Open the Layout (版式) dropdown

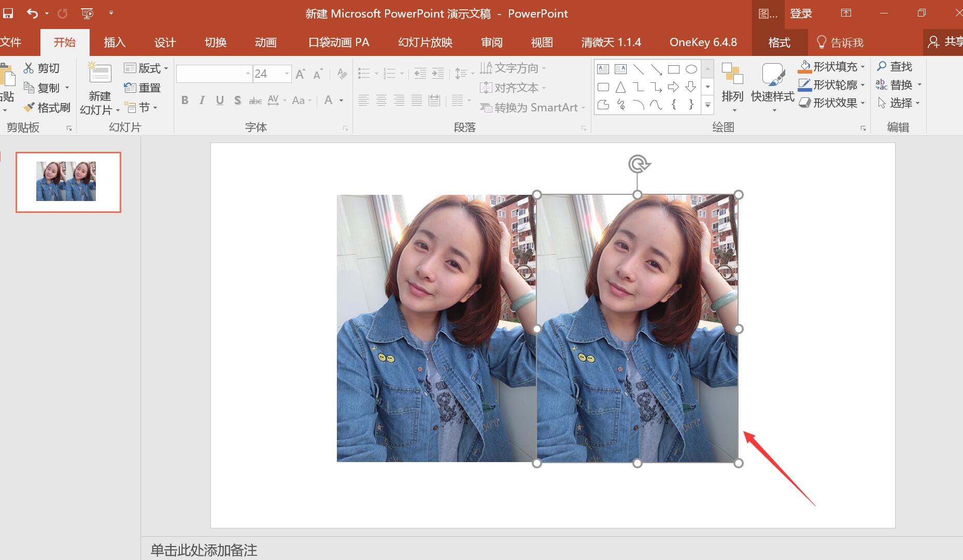[146, 68]
